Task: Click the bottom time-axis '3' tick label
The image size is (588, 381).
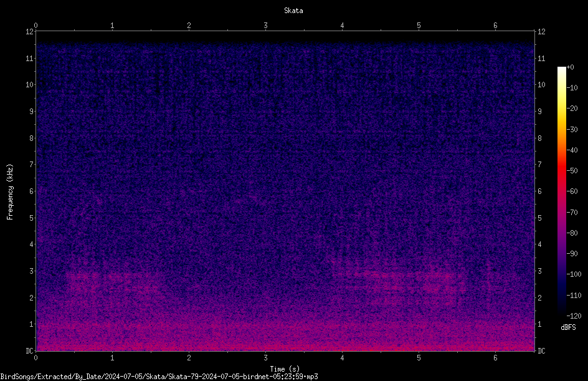Action: [x=265, y=358]
